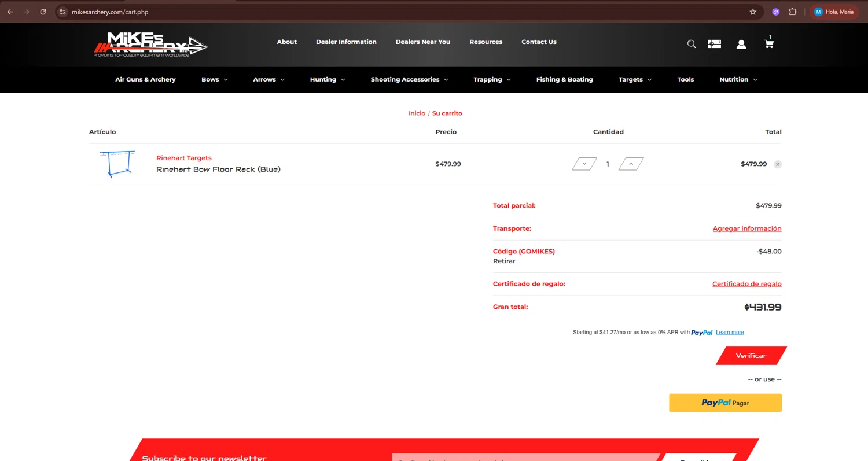This screenshot has width=868, height=461.
Task: Increase quantity with up arrow stepper
Action: [631, 164]
